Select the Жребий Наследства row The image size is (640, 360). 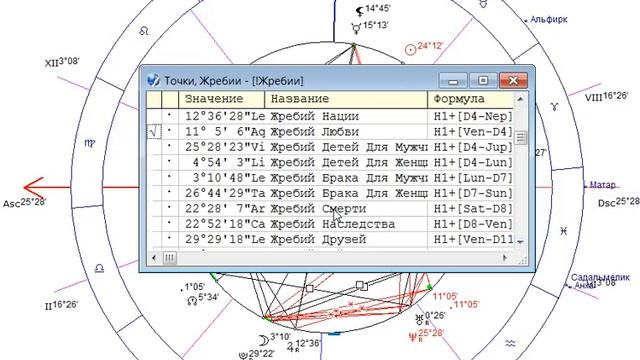point(330,224)
